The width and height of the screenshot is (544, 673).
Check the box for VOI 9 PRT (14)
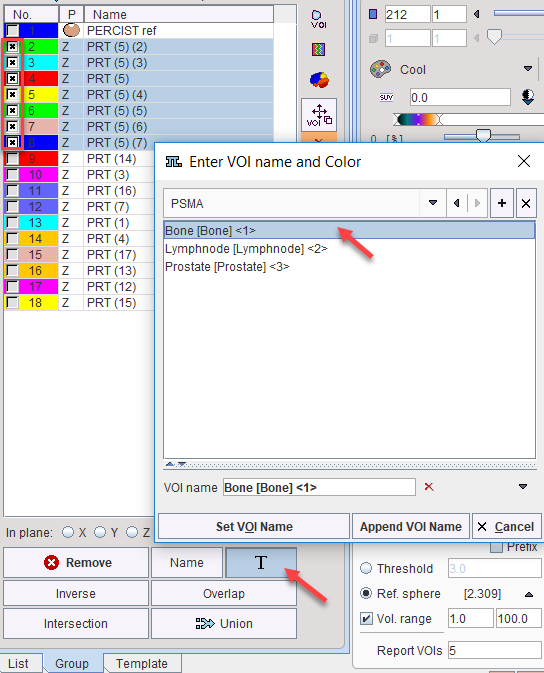coord(12,159)
